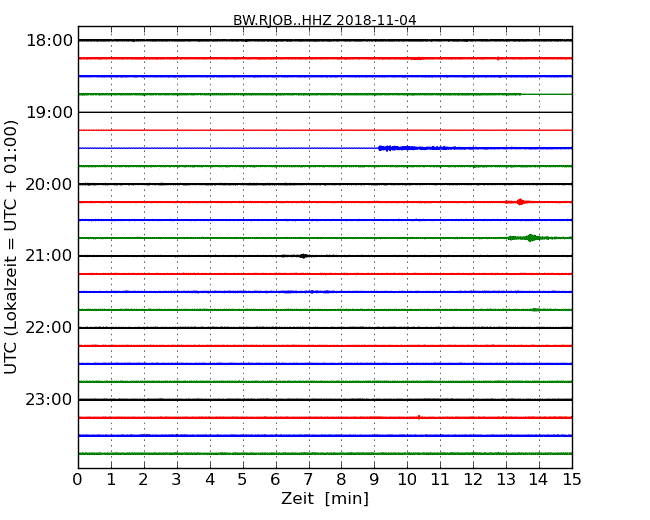Click the x-axis tick label 10
The height and width of the screenshot is (520, 650).
pos(407,480)
